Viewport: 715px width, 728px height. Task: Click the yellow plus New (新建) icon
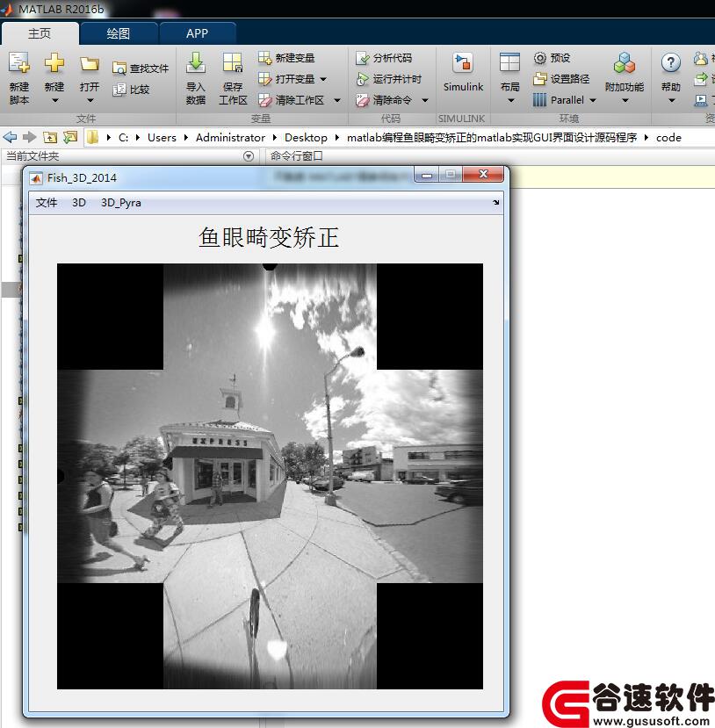[54, 62]
